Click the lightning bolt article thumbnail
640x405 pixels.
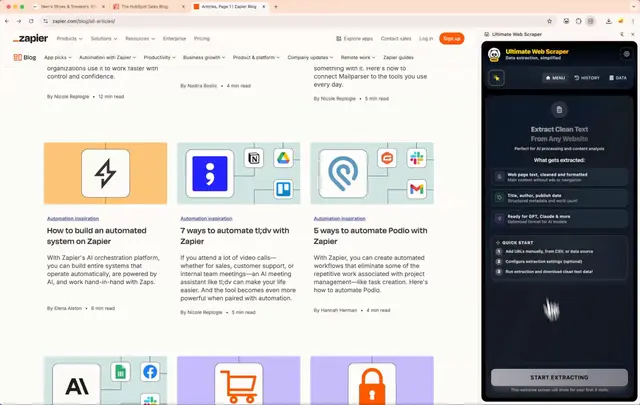[x=105, y=173]
